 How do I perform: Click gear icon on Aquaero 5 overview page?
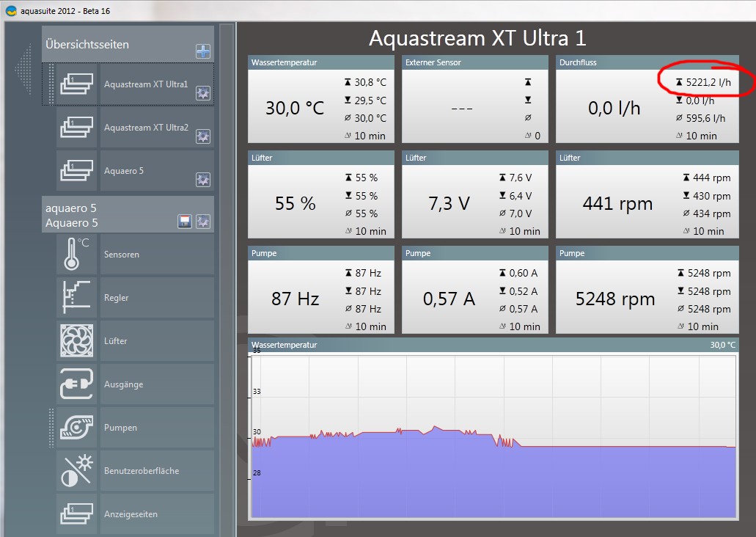(203, 180)
